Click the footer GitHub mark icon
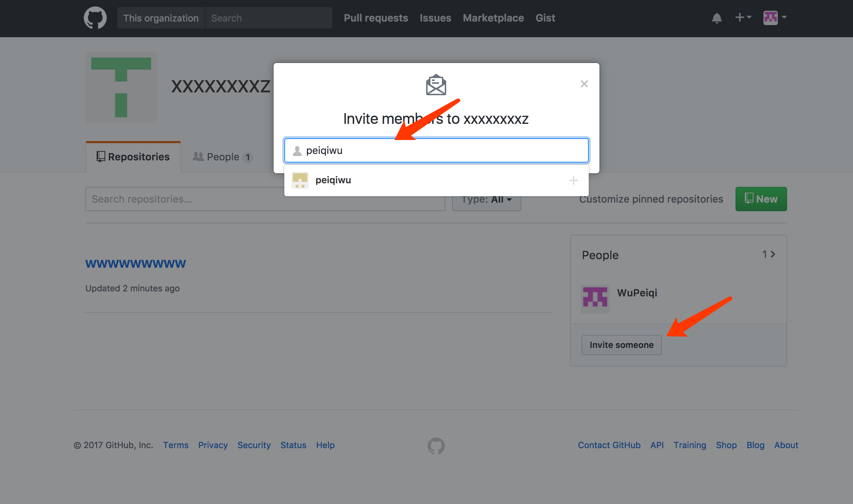The height and width of the screenshot is (504, 853). [x=436, y=445]
